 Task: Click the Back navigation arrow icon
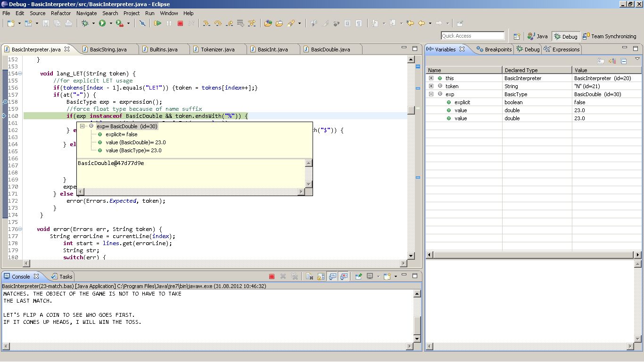[421, 23]
